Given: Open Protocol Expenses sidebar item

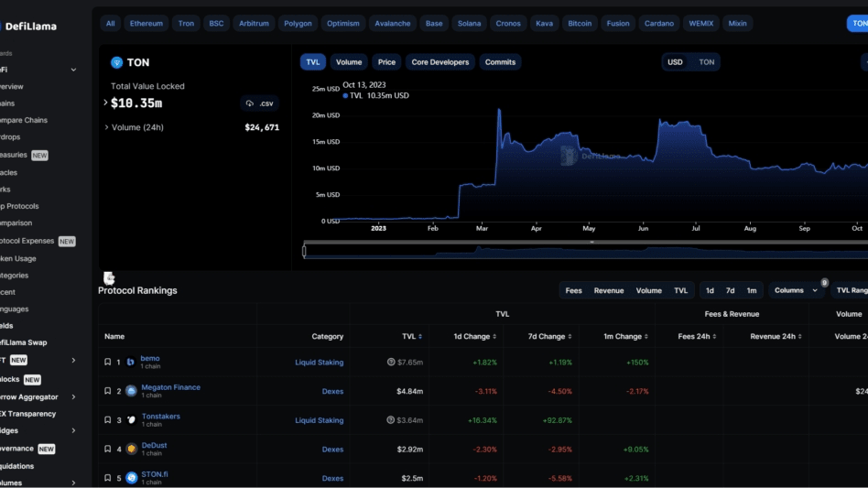Looking at the screenshot, I should (37, 241).
